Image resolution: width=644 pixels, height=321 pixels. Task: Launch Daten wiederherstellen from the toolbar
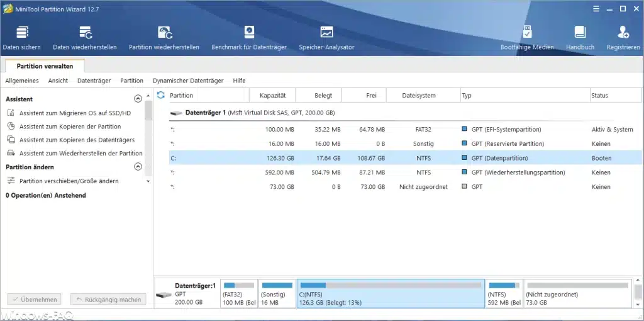85,38
